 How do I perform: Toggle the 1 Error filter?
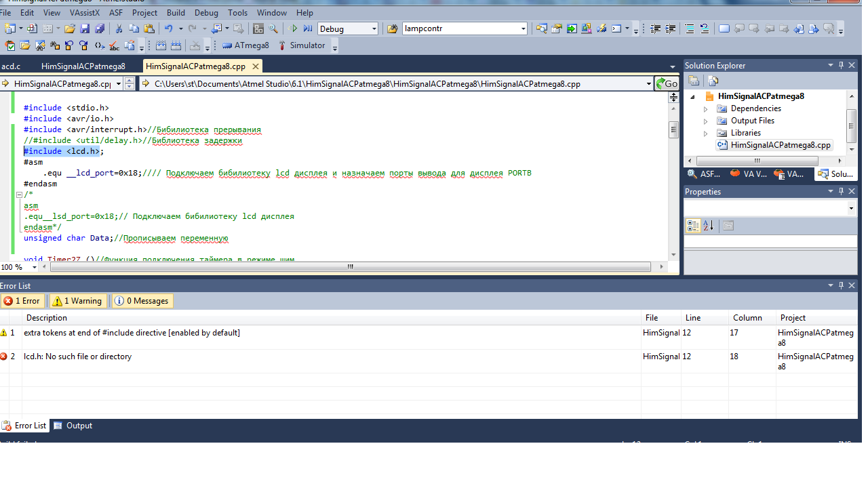click(22, 301)
